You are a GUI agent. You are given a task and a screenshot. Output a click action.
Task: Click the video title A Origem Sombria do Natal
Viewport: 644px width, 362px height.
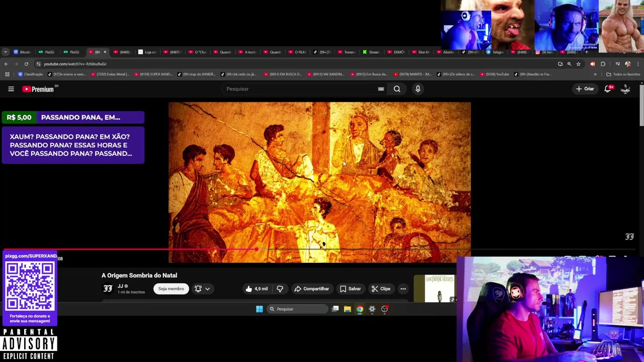(x=139, y=276)
